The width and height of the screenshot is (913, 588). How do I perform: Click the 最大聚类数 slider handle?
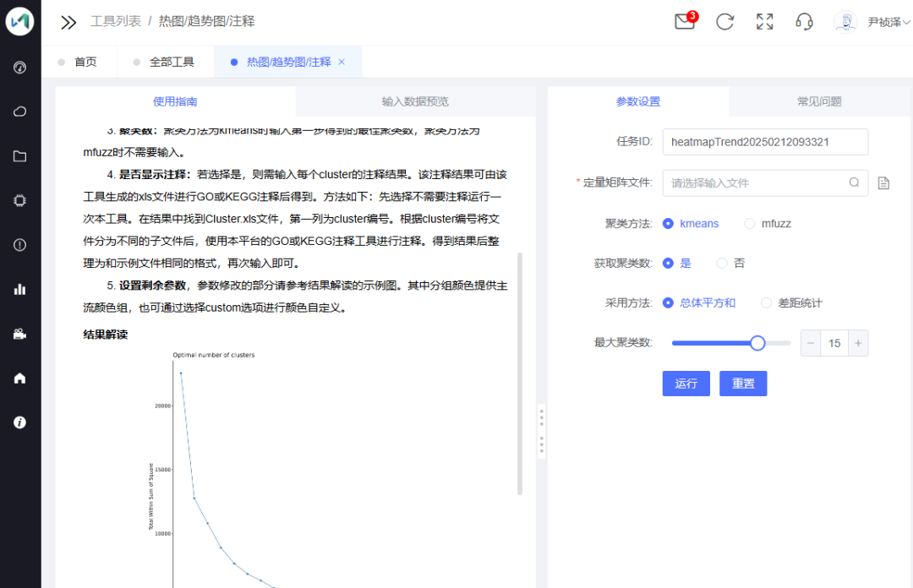click(x=757, y=343)
